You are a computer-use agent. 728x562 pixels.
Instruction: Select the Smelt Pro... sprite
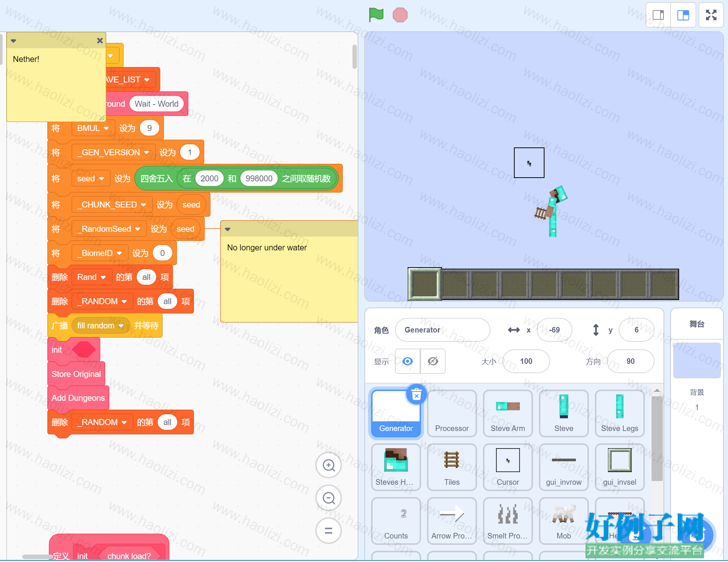(x=508, y=521)
